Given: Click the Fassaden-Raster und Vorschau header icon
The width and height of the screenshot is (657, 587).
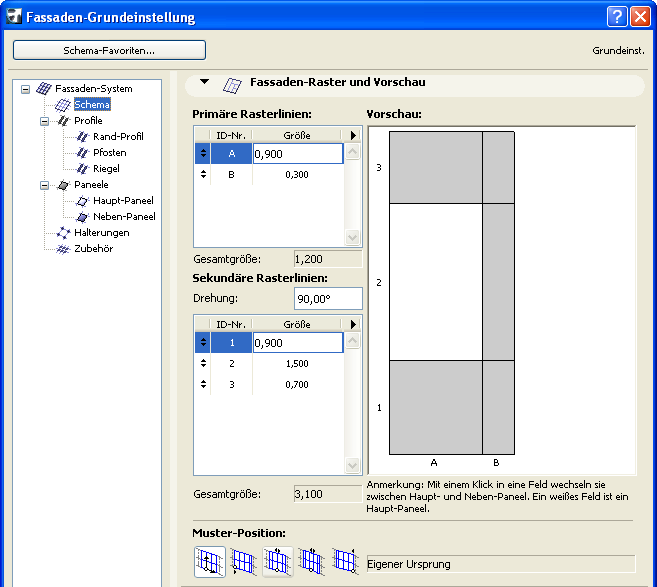Looking at the screenshot, I should click(232, 85).
